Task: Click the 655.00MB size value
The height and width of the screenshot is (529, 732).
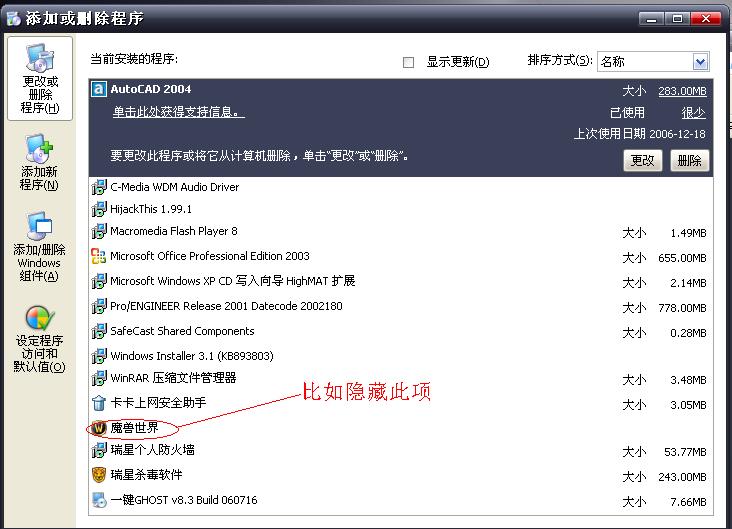Action: tap(682, 258)
